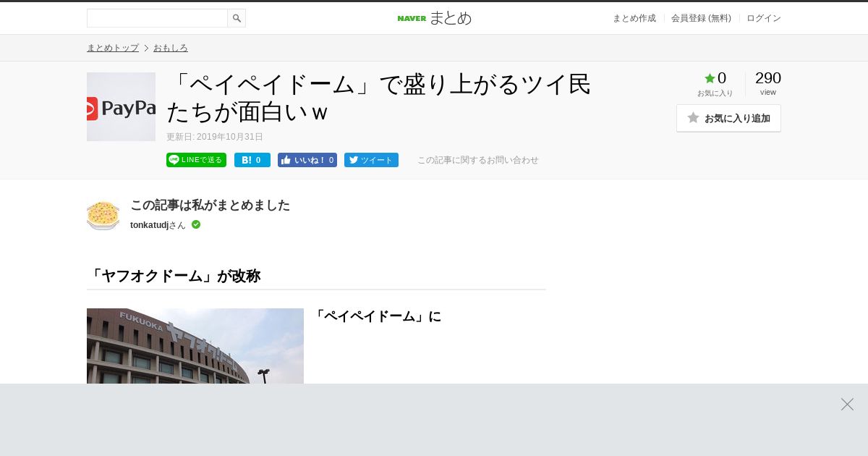Image resolution: width=868 pixels, height=456 pixels.
Task: Click the Facebook いいね！ button
Action: pyautogui.click(x=307, y=160)
